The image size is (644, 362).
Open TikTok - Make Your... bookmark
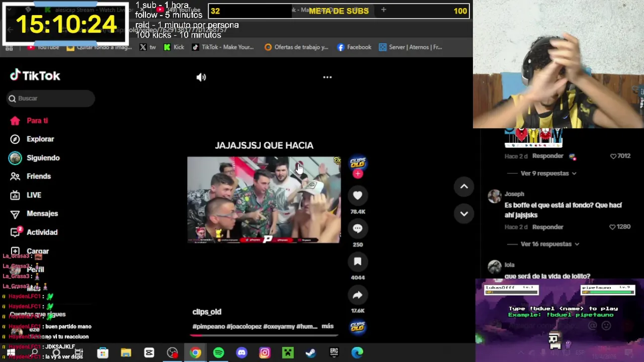point(223,47)
